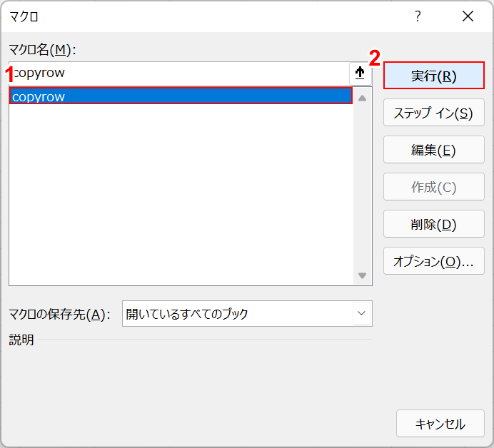
Task: Click the macro list vertical scrollbar track
Action: [x=362, y=185]
